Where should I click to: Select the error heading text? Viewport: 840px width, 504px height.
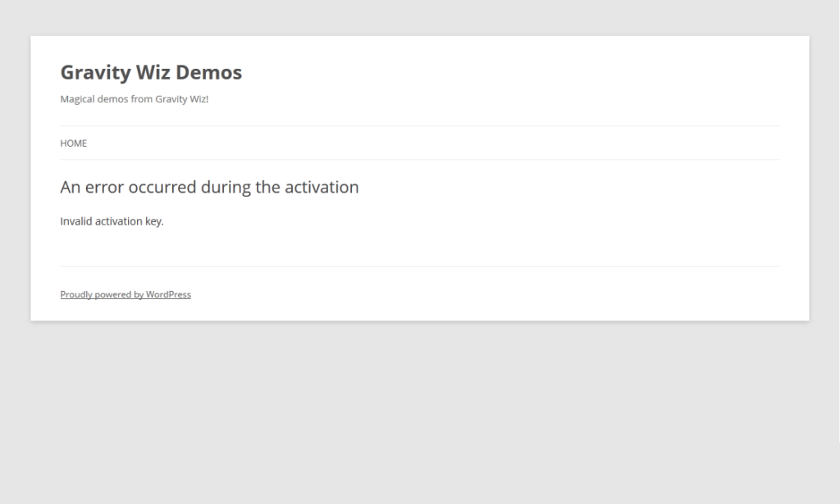[209, 187]
